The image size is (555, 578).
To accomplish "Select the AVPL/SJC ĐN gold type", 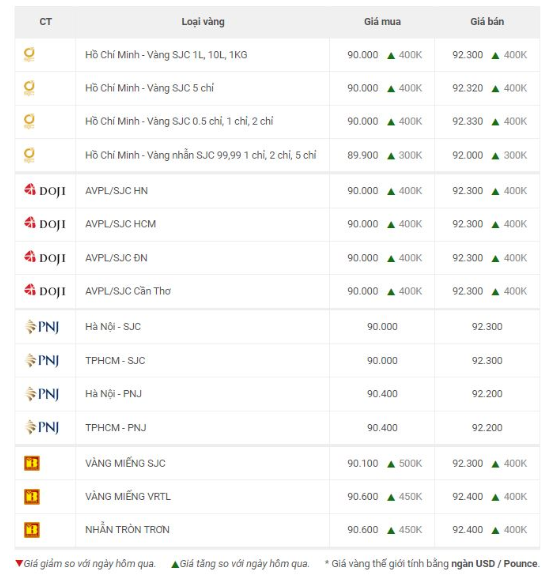I will pos(116,258).
